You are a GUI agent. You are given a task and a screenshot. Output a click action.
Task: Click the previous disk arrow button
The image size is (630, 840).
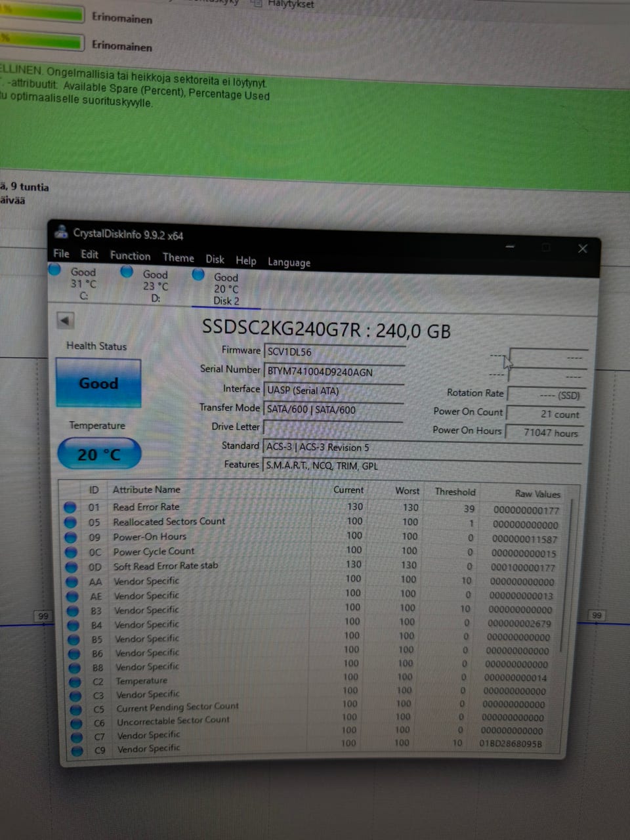(x=65, y=320)
